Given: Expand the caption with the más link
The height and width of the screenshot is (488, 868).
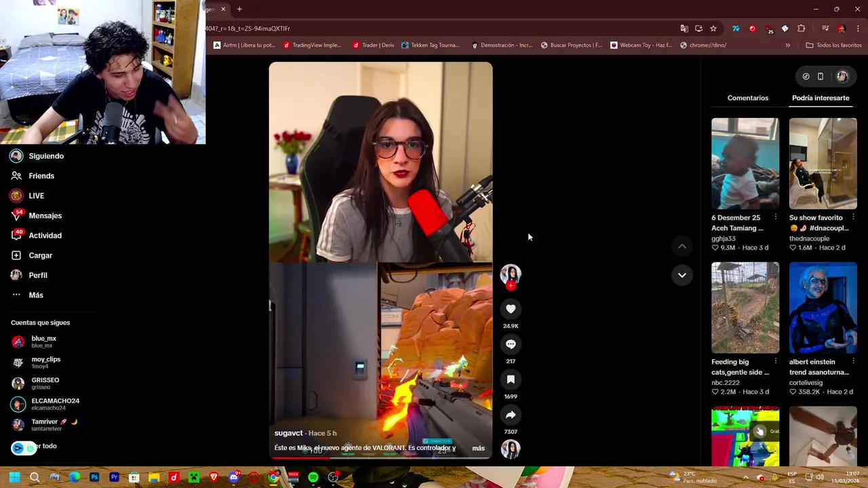Looking at the screenshot, I should coord(478,448).
